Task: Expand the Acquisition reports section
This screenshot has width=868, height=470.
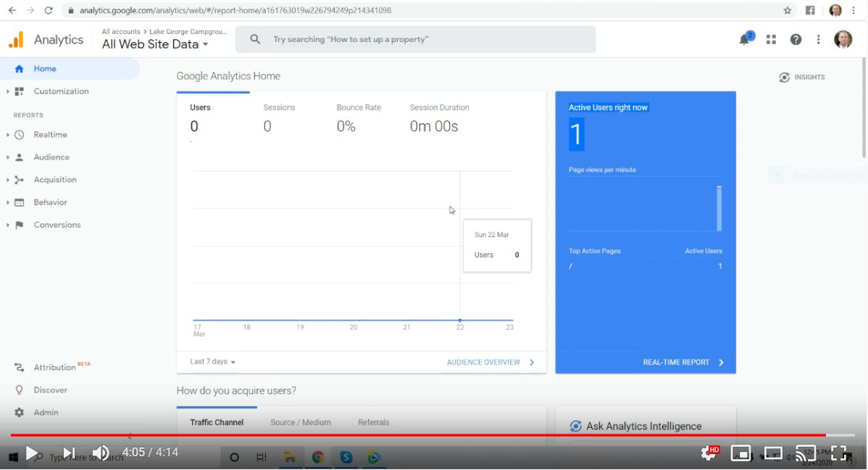Action: tap(7, 180)
